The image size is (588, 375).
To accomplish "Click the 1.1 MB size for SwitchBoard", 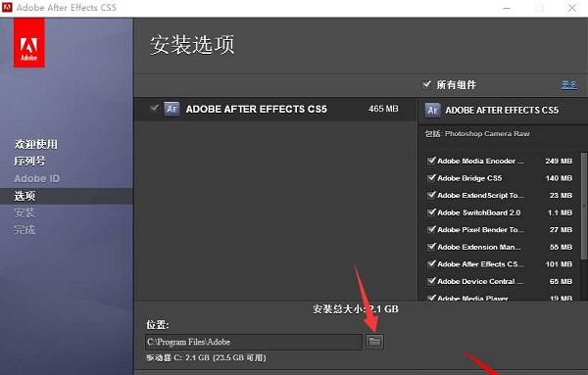I will (560, 212).
